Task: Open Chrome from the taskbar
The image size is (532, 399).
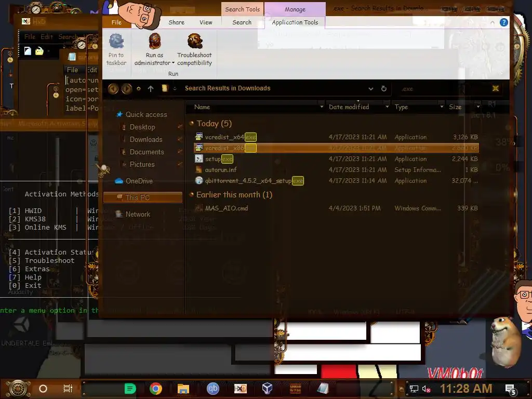Action: point(156,389)
